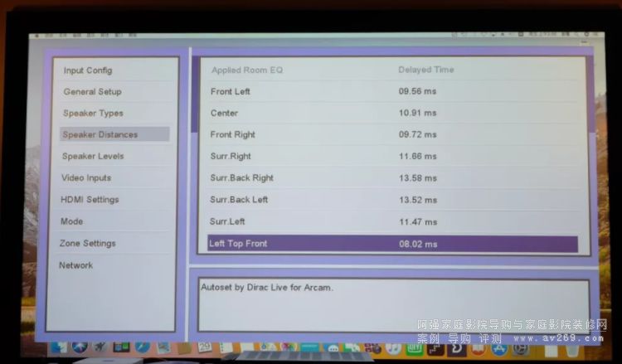Choose the Surr.Back Right row

(391, 177)
